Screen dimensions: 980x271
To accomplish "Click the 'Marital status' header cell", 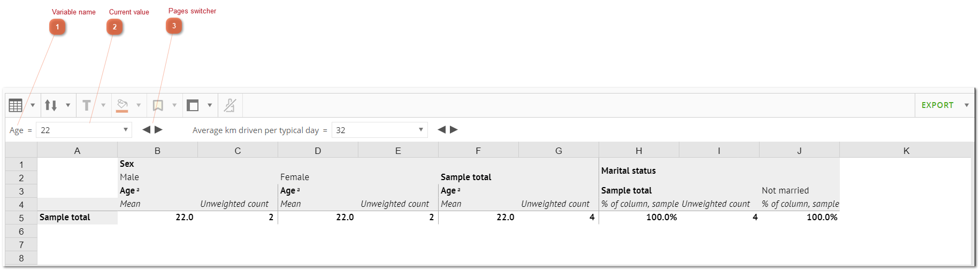I will pyautogui.click(x=629, y=171).
